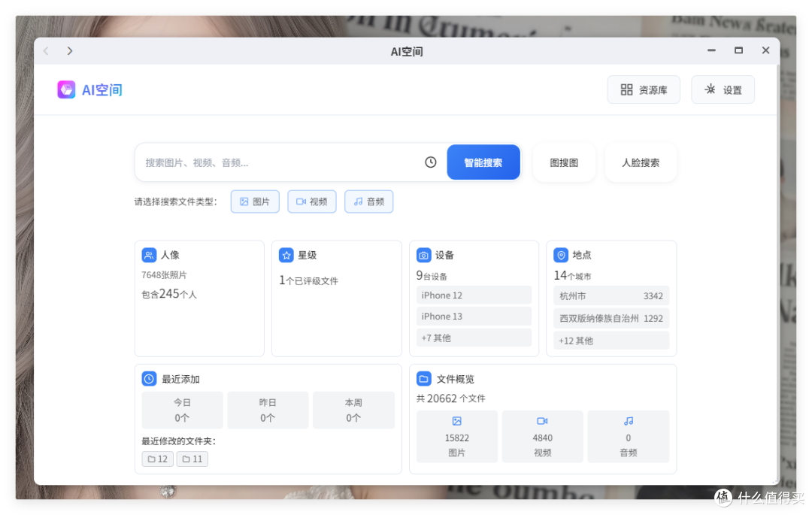
Task: Click the 设备 camera icon
Action: tap(423, 255)
